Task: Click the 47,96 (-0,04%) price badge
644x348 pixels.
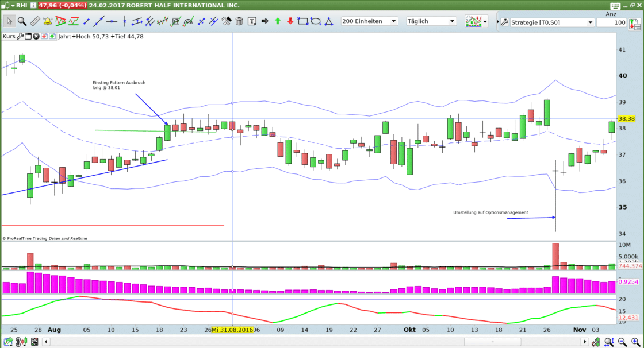Action: (62, 5)
